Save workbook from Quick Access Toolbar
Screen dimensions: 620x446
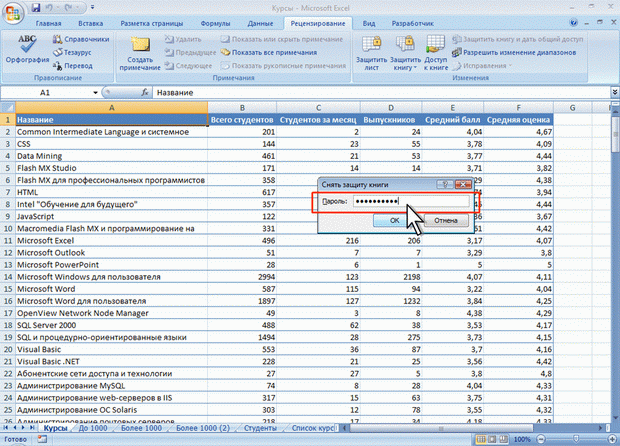36,8
